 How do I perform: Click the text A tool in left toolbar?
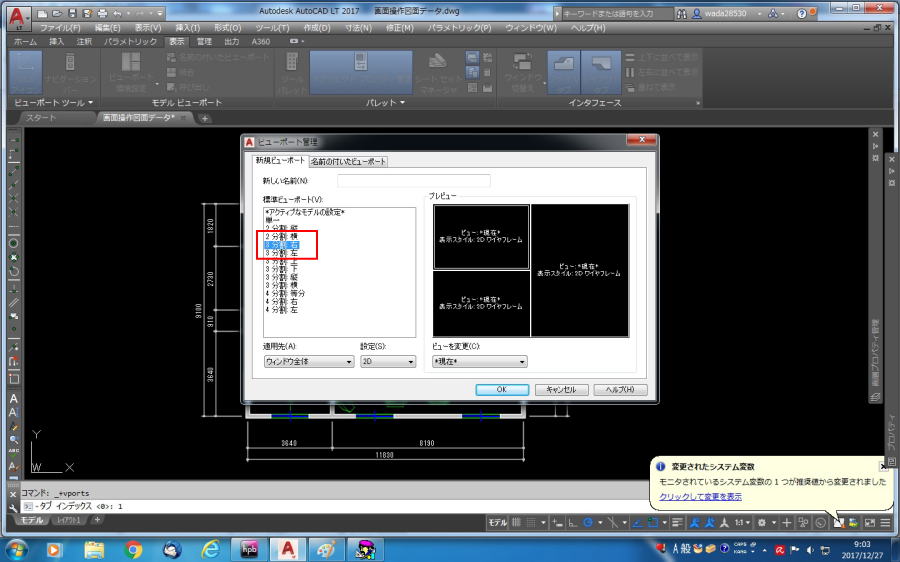point(14,398)
